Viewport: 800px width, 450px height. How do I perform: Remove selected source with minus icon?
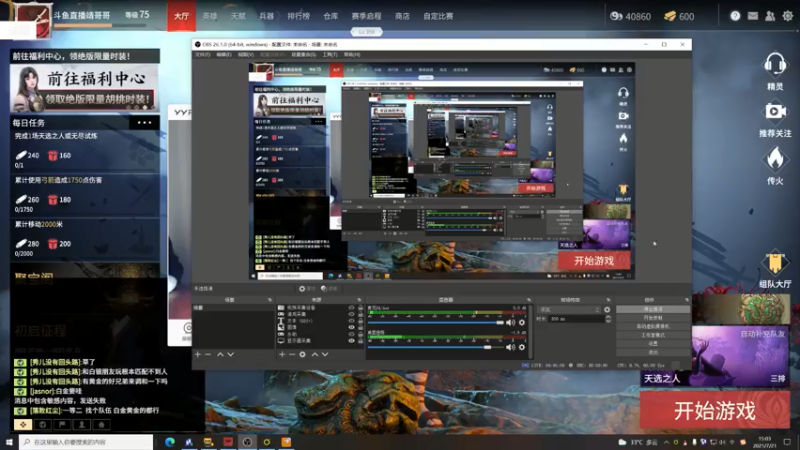(292, 354)
